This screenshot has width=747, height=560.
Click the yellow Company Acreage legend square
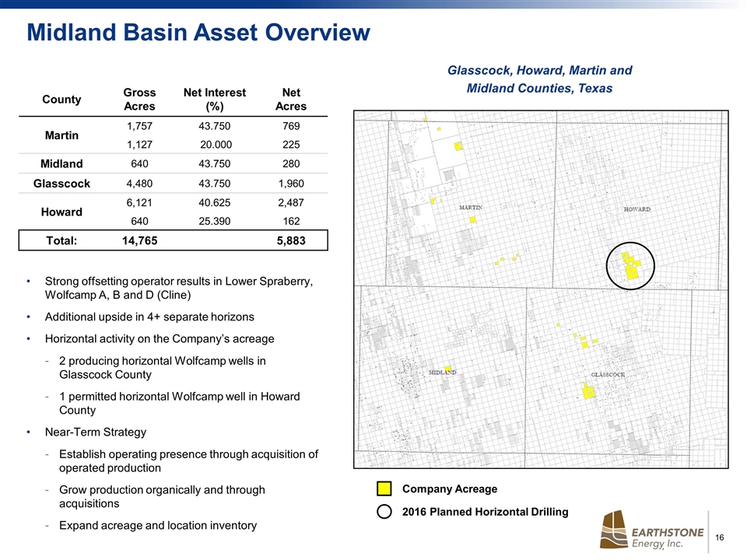click(x=384, y=489)
